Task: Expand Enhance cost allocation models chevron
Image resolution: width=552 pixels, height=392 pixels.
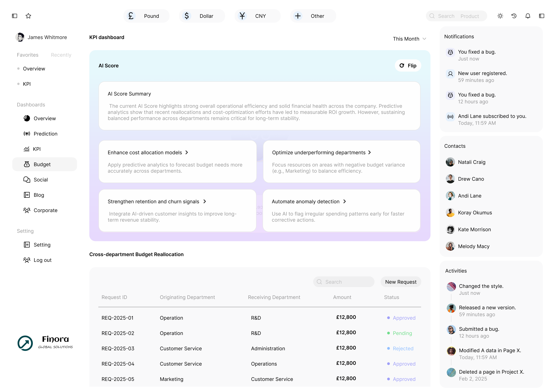Action: [x=186, y=153]
